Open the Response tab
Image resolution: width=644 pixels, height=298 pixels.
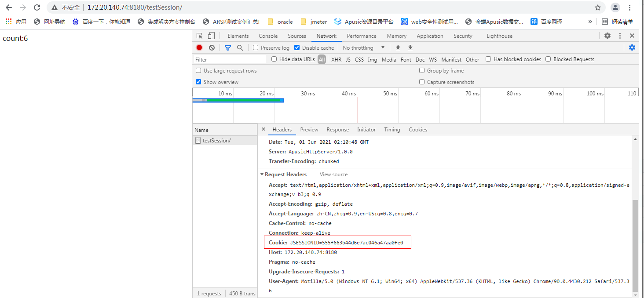(337, 130)
